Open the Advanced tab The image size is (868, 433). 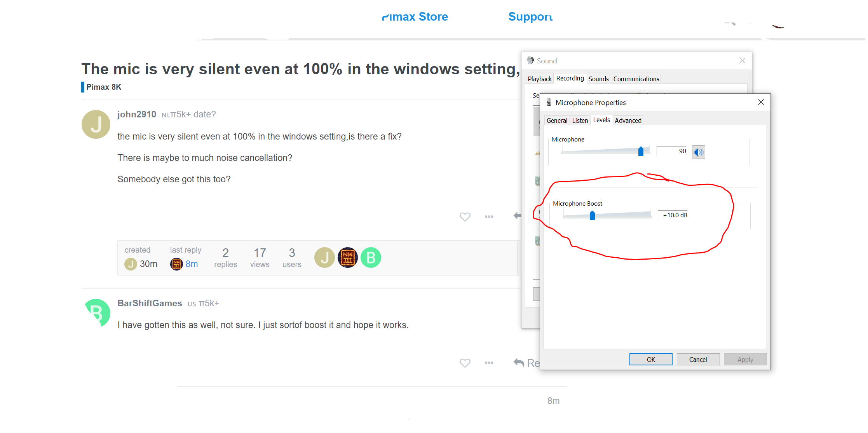628,120
